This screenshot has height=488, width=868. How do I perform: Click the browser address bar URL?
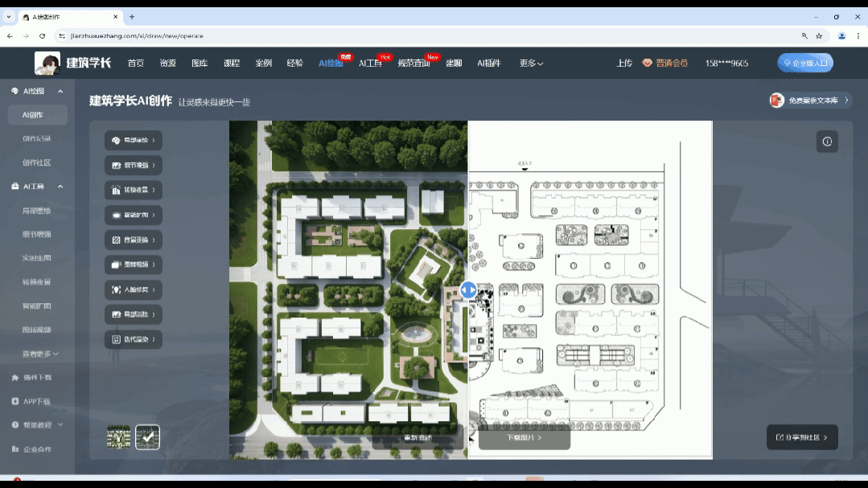tap(137, 36)
